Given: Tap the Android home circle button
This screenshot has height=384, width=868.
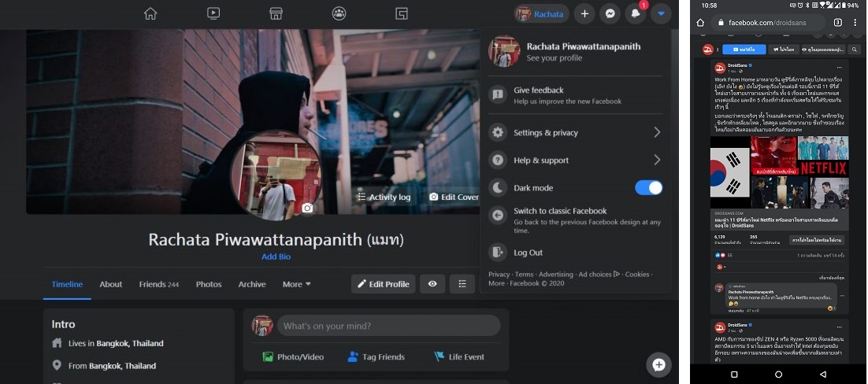Looking at the screenshot, I should click(x=778, y=375).
